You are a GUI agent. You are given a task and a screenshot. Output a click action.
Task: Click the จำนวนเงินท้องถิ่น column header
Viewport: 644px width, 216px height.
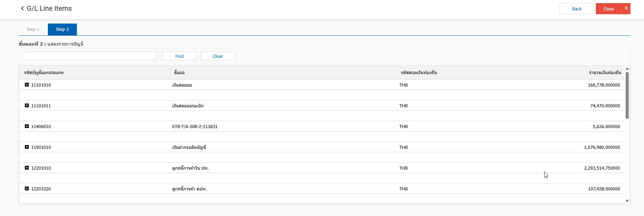[x=604, y=73]
